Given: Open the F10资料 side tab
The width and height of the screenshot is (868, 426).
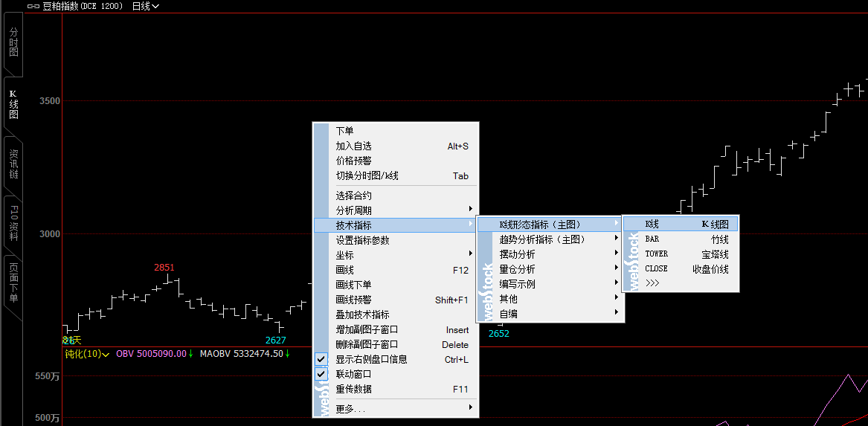Looking at the screenshot, I should pos(13,222).
